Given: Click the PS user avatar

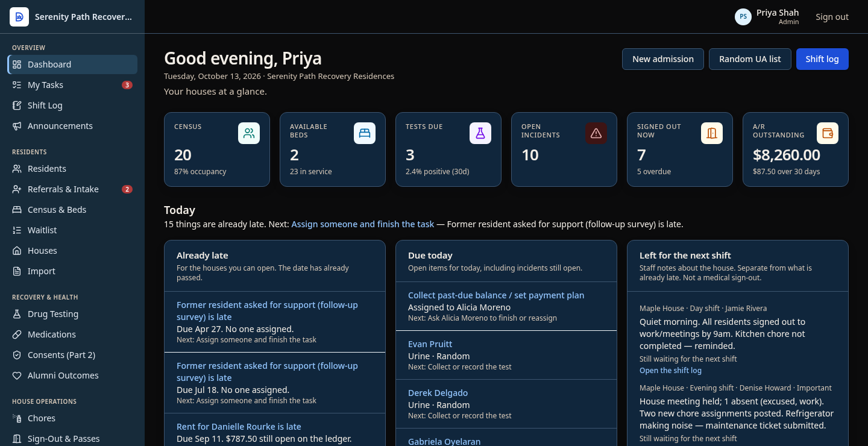Looking at the screenshot, I should coord(743,17).
